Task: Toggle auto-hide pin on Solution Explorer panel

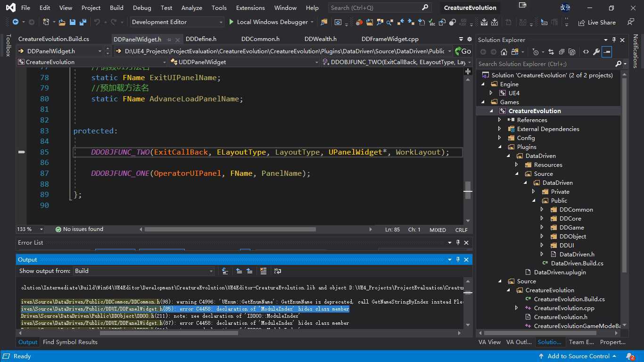Action: coord(614,40)
